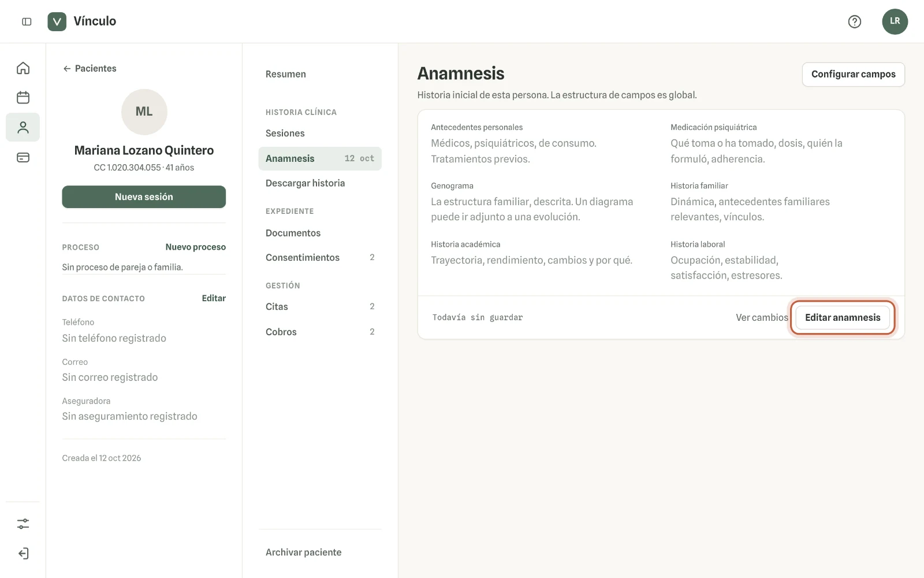Click Nuevo proceso link
924x578 pixels.
point(195,247)
